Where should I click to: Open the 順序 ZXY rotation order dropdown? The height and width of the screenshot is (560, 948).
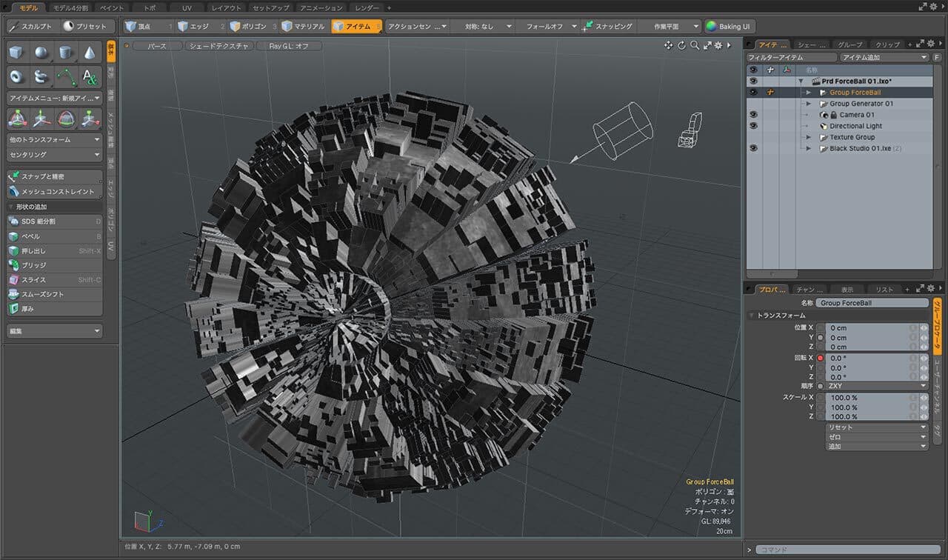click(x=877, y=386)
